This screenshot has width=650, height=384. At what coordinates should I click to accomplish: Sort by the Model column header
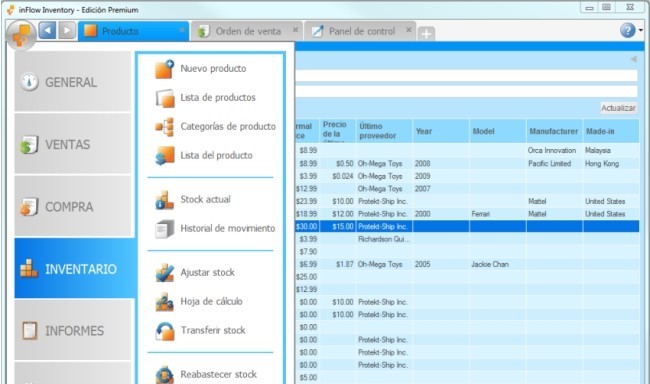(498, 131)
